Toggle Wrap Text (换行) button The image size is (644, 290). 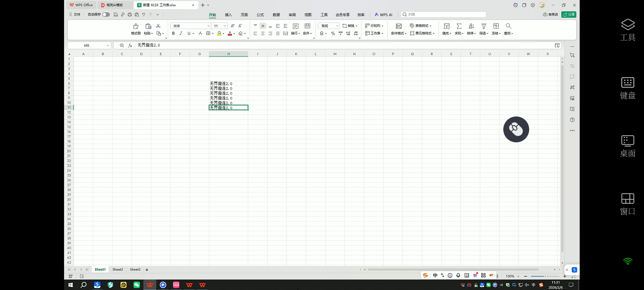pos(295,26)
